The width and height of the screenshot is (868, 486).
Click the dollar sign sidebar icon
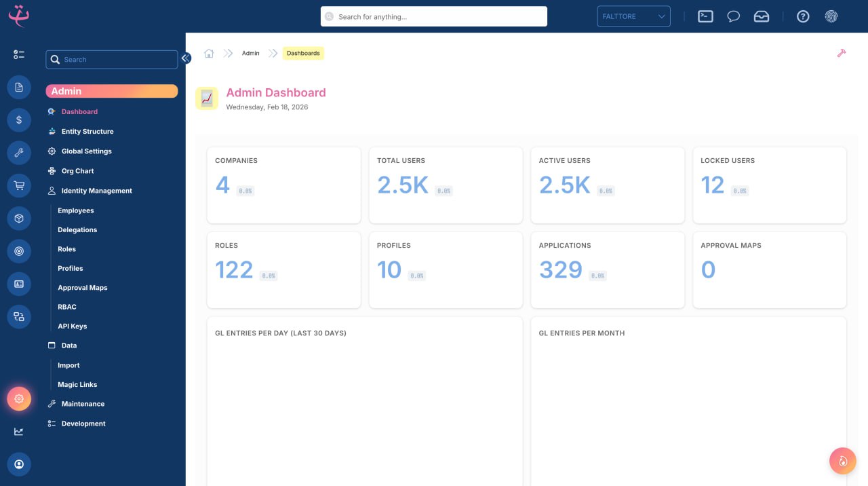[19, 120]
